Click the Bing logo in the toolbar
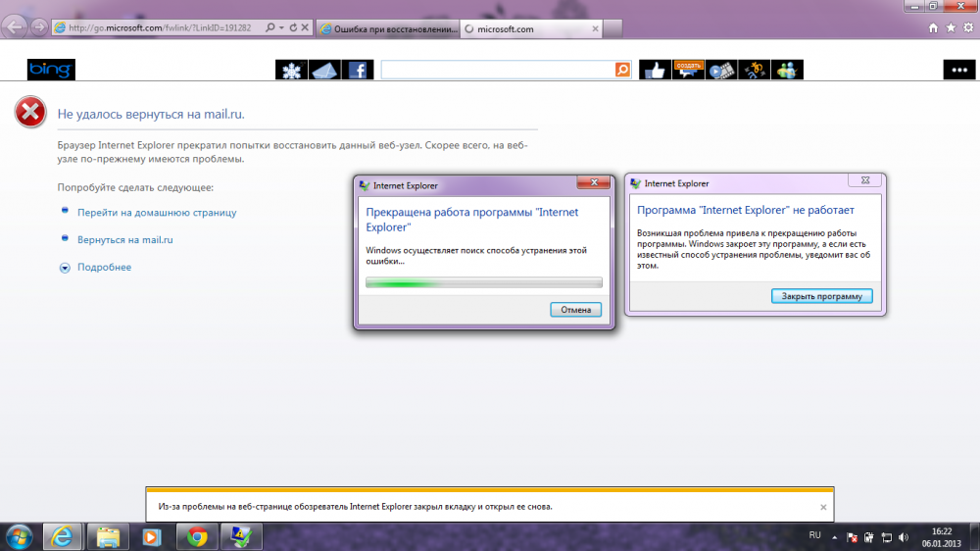This screenshot has width=980, height=551. pos(51,70)
